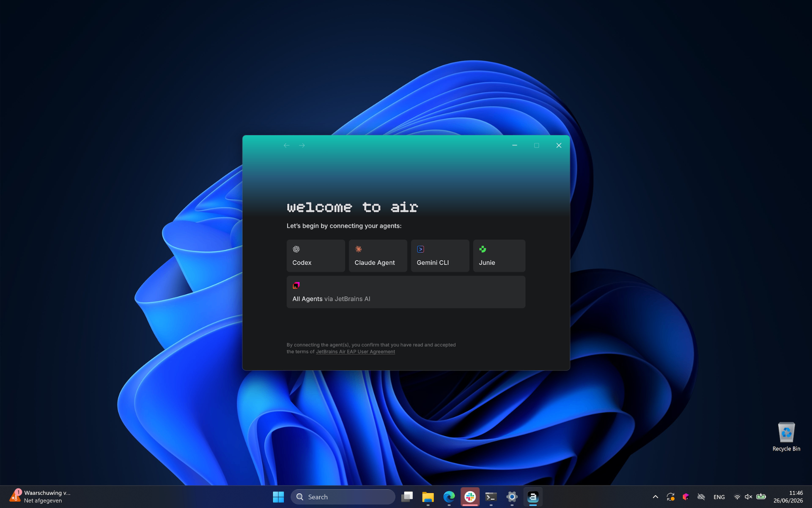
Task: Switch to Slack in the taskbar
Action: coord(470,497)
